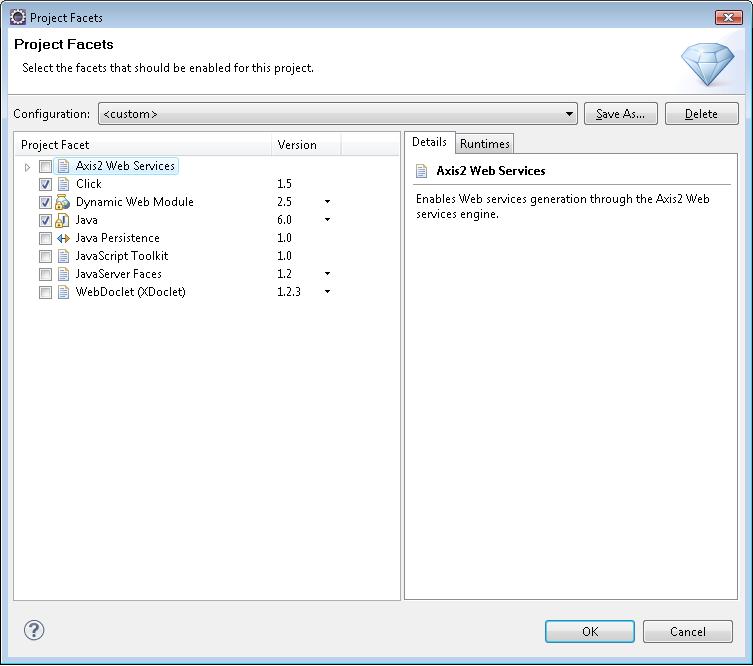Click the WebDoclet (XDoclet) facet icon

click(x=63, y=292)
